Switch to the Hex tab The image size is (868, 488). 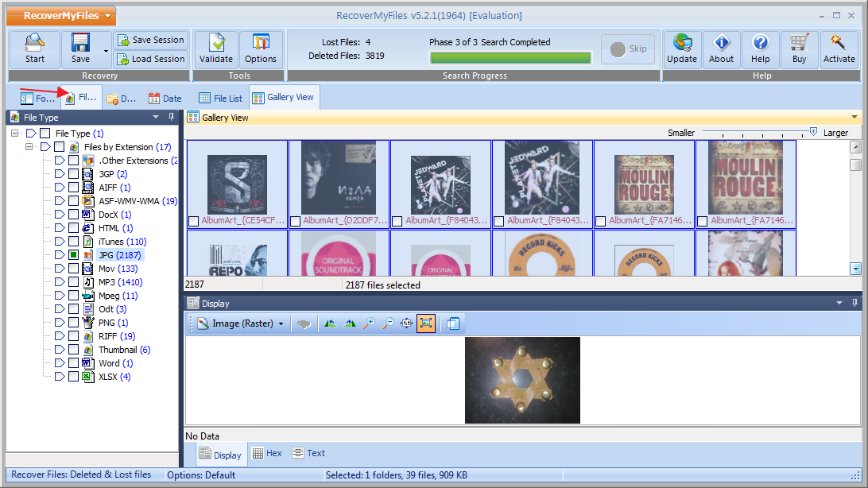(267, 453)
